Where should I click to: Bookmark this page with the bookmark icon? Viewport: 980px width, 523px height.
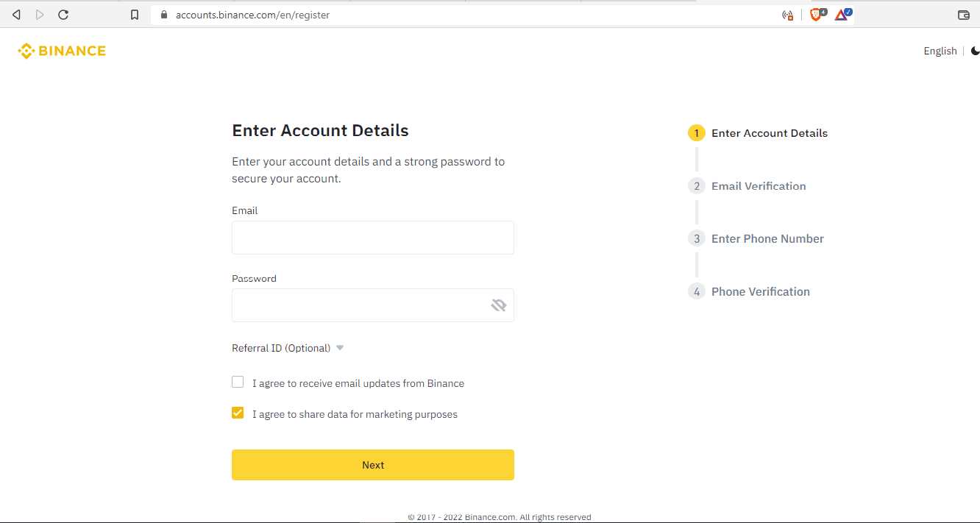point(134,15)
